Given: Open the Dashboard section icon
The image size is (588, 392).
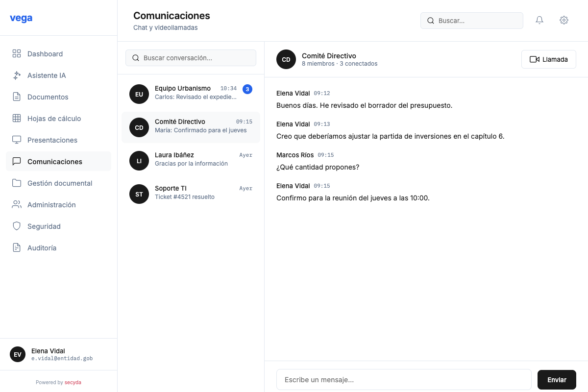Looking at the screenshot, I should coord(17,54).
